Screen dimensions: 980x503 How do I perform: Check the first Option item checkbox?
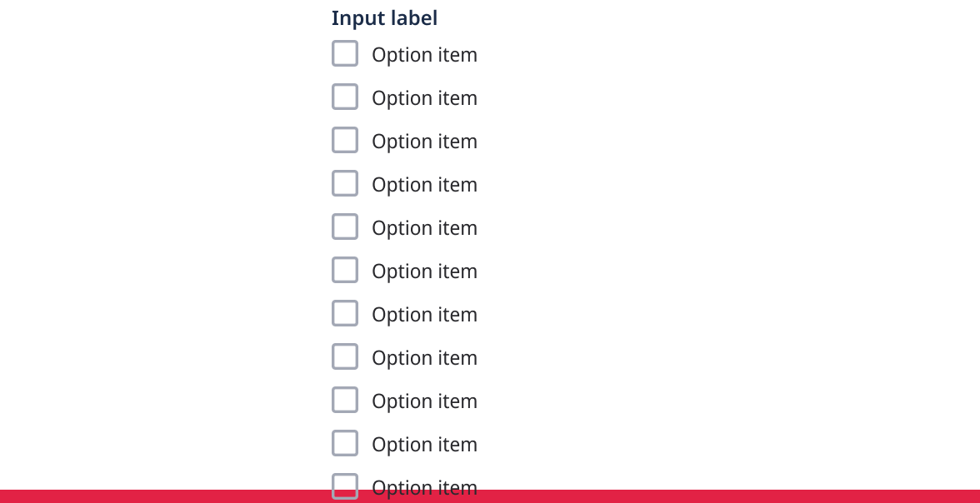(345, 54)
